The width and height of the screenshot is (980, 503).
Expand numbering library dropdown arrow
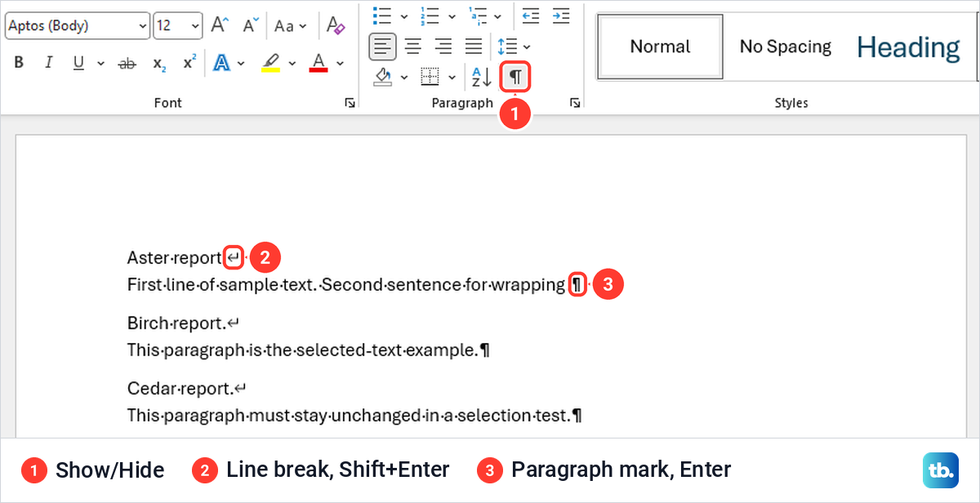click(452, 15)
